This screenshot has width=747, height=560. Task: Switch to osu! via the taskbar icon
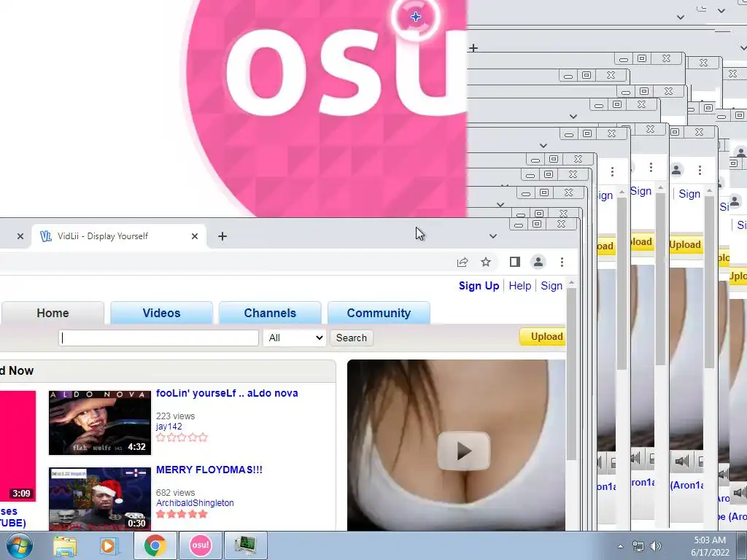coord(200,545)
